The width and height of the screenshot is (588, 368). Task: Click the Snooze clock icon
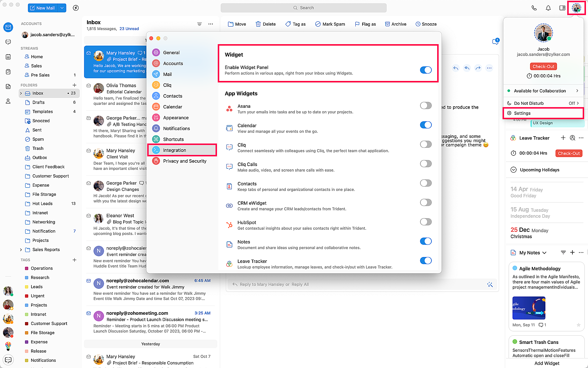[418, 24]
